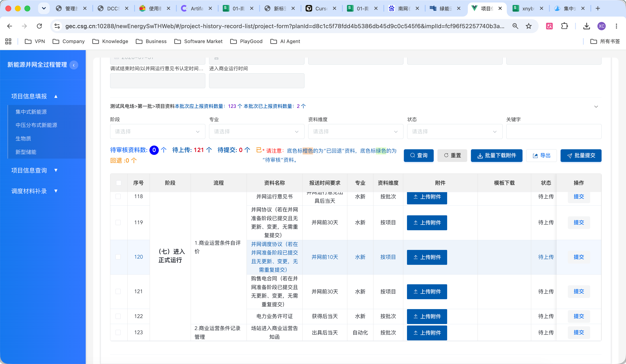The image size is (626, 364).
Task: Reload the page with refresh icon
Action: coord(39,26)
